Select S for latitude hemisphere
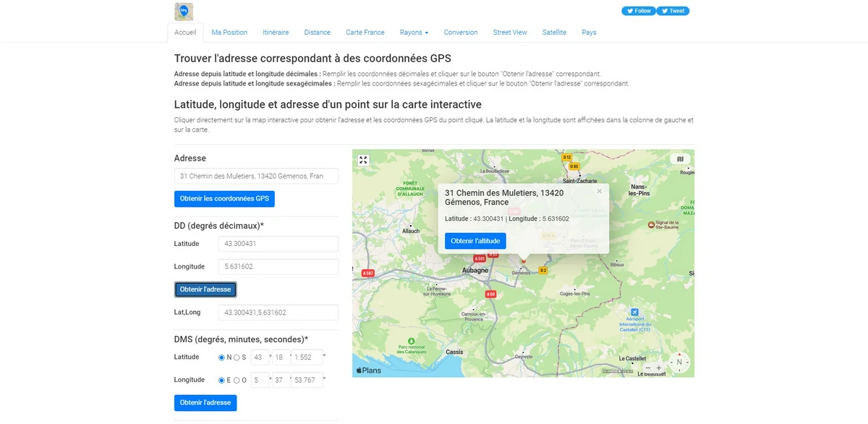 click(237, 357)
